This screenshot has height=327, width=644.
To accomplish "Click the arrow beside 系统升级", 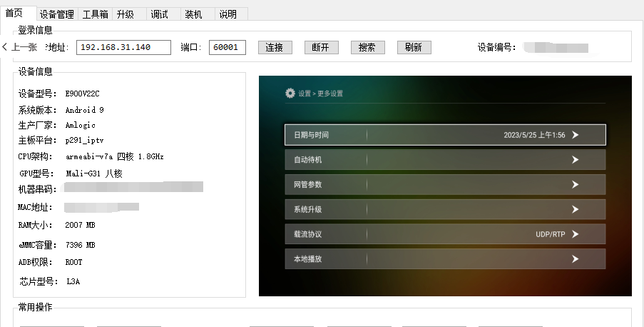I will pyautogui.click(x=576, y=209).
